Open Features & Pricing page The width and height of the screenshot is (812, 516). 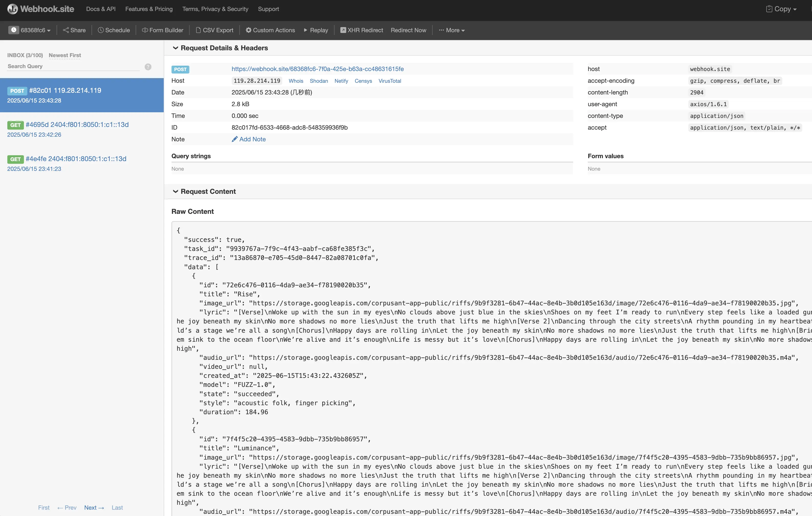point(149,9)
